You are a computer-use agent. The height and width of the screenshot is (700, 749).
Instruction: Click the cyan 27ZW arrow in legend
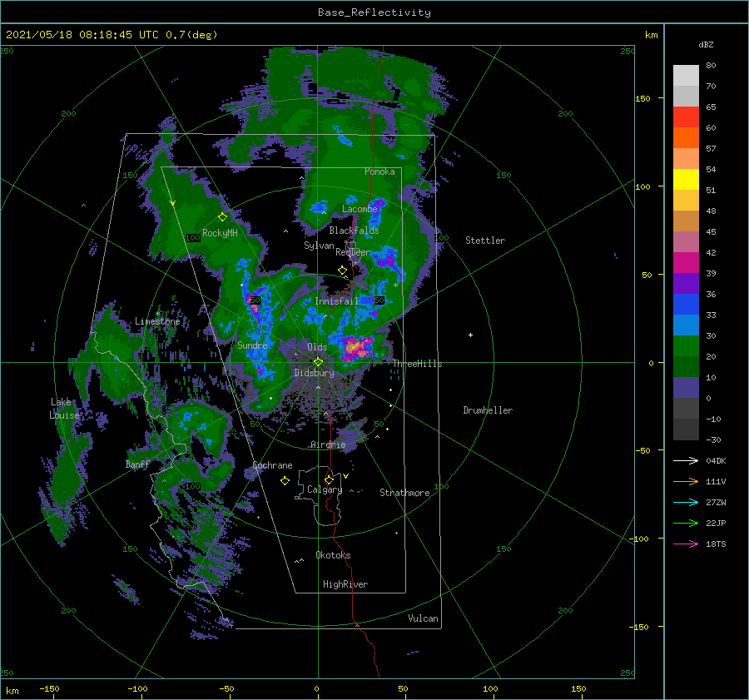tap(686, 502)
